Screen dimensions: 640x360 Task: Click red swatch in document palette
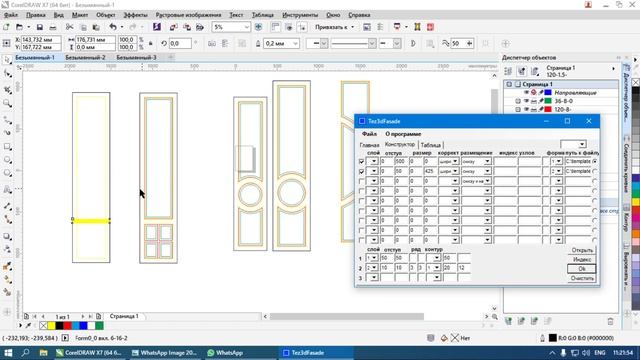coord(67,326)
